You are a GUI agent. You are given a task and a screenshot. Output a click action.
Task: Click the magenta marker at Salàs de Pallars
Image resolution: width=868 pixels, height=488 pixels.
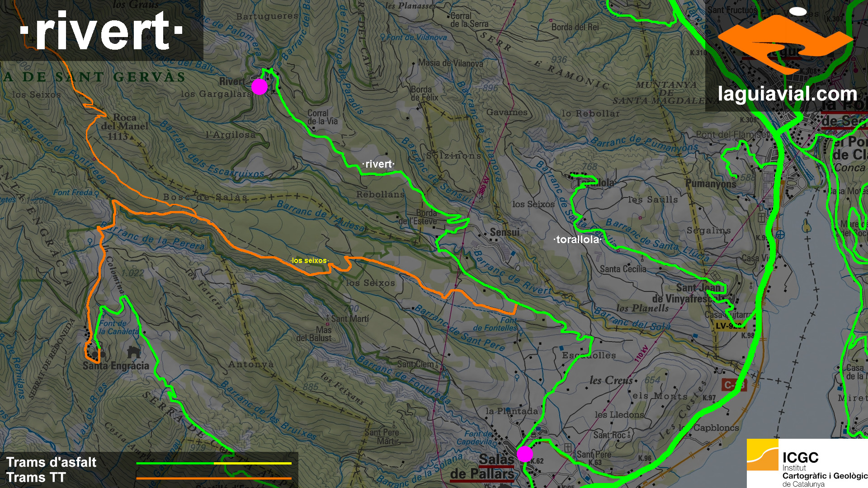coord(524,454)
